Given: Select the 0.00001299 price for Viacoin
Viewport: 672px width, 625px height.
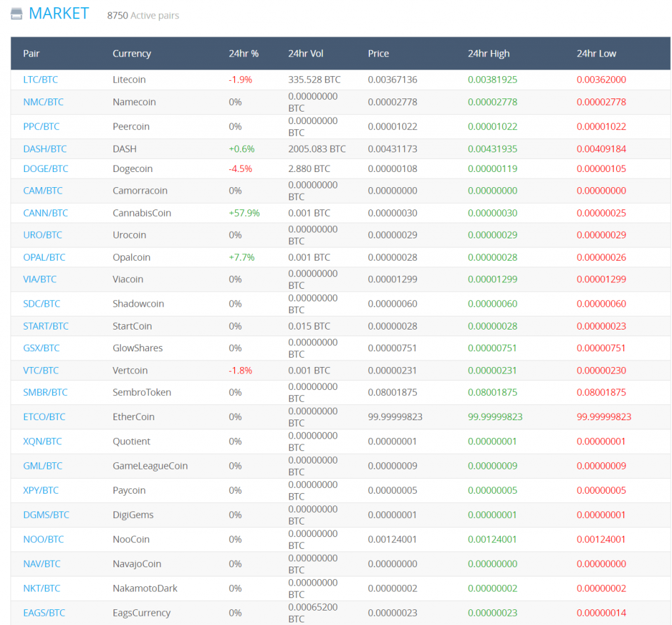Looking at the screenshot, I should click(392, 279).
